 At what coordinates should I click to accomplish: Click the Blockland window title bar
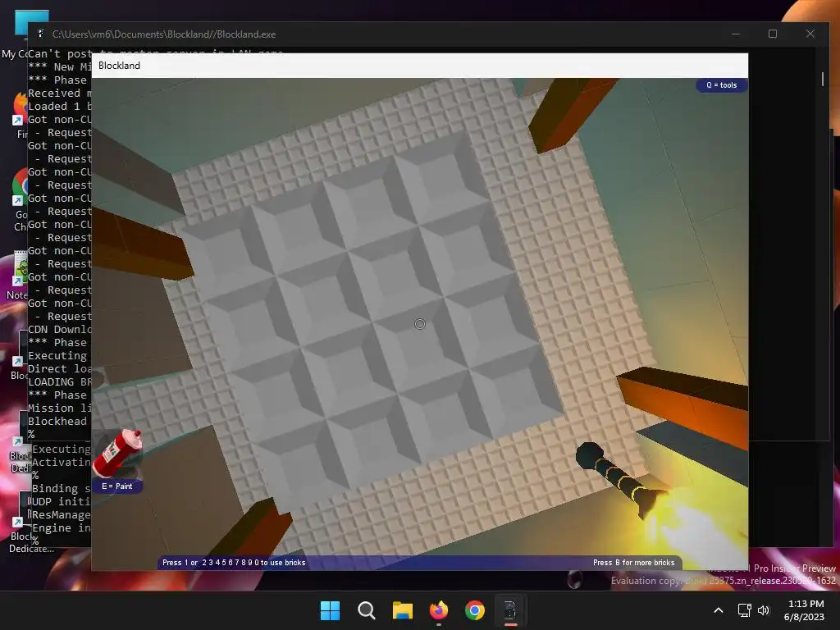point(419,66)
